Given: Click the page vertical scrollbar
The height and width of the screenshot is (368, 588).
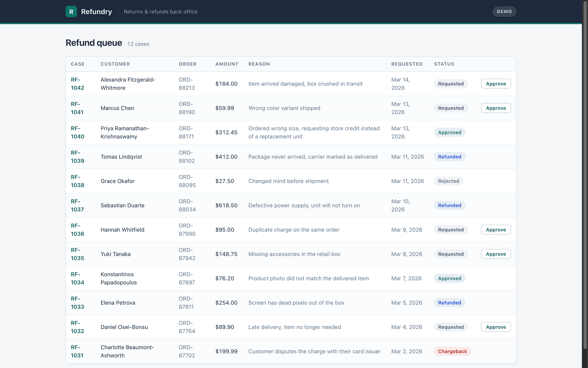Looking at the screenshot, I should point(585,175).
